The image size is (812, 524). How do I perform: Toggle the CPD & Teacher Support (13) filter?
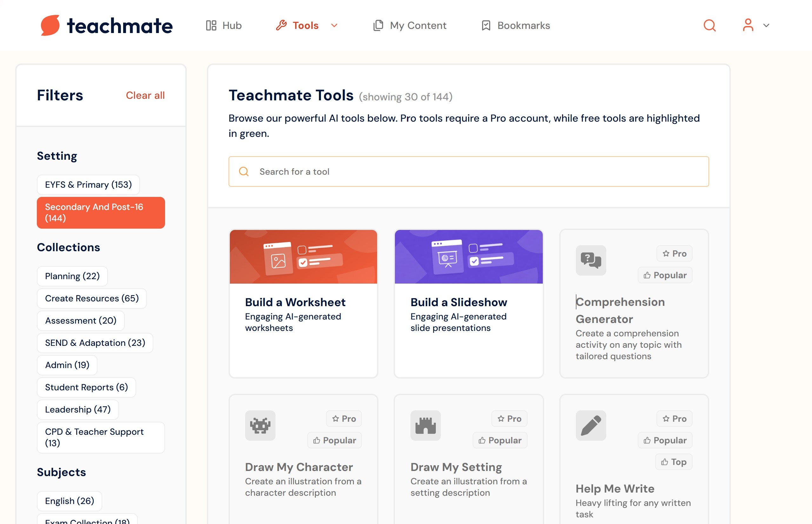101,438
